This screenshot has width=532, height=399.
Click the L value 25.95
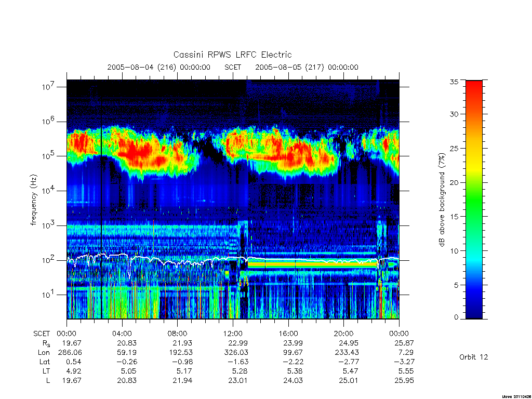(x=404, y=381)
